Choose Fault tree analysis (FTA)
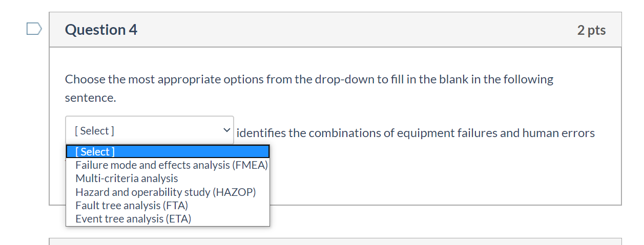Screen dimensions: 644x245 pos(132,206)
